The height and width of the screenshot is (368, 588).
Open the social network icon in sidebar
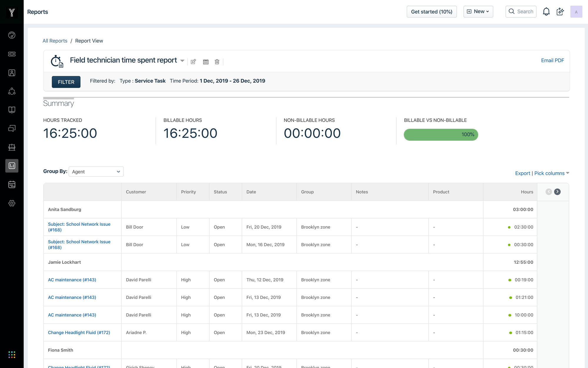[x=12, y=91]
